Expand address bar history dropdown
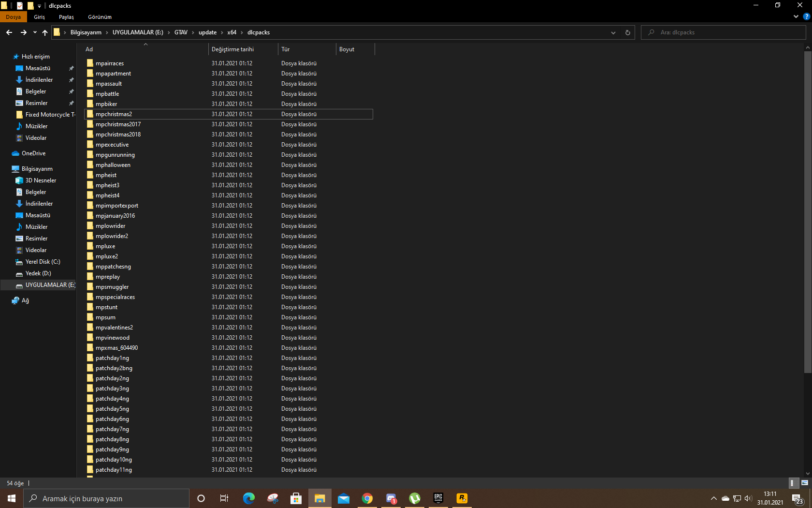Image resolution: width=812 pixels, height=508 pixels. click(613, 32)
